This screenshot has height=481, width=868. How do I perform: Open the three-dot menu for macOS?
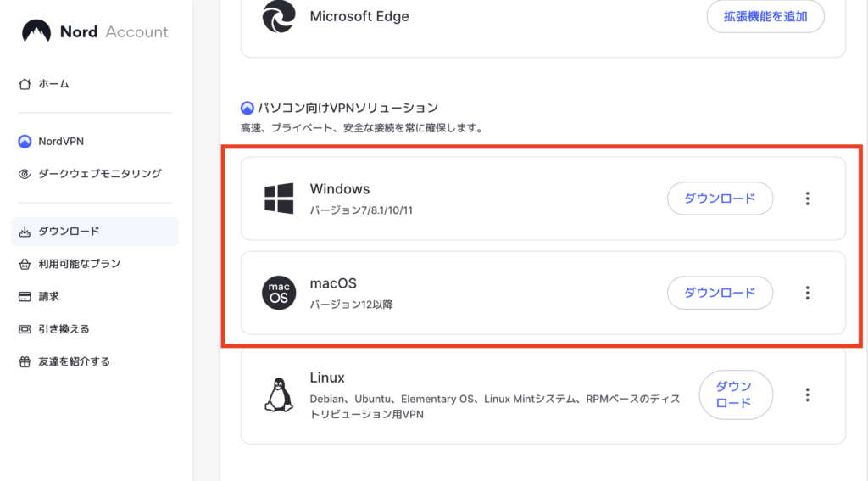pyautogui.click(x=807, y=293)
